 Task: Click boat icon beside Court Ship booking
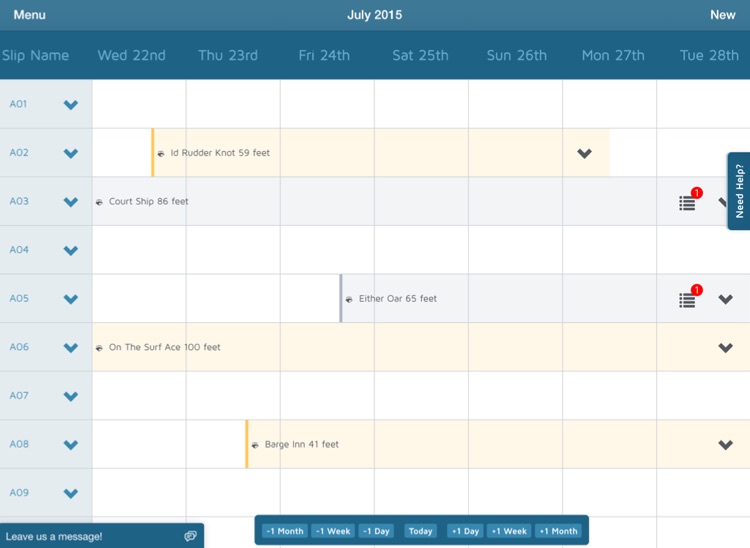click(x=99, y=202)
